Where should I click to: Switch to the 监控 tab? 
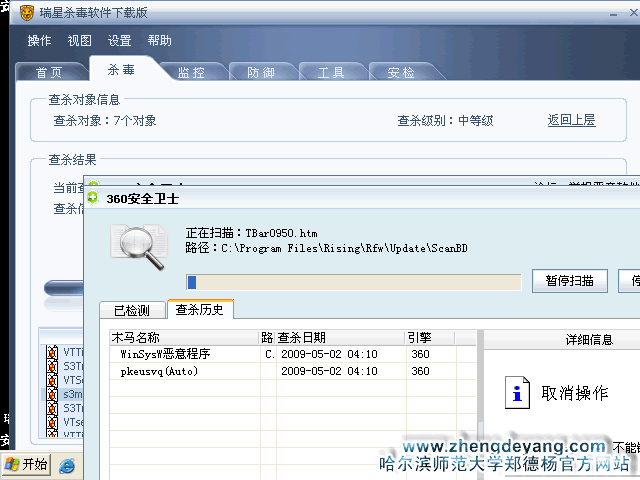tap(191, 72)
